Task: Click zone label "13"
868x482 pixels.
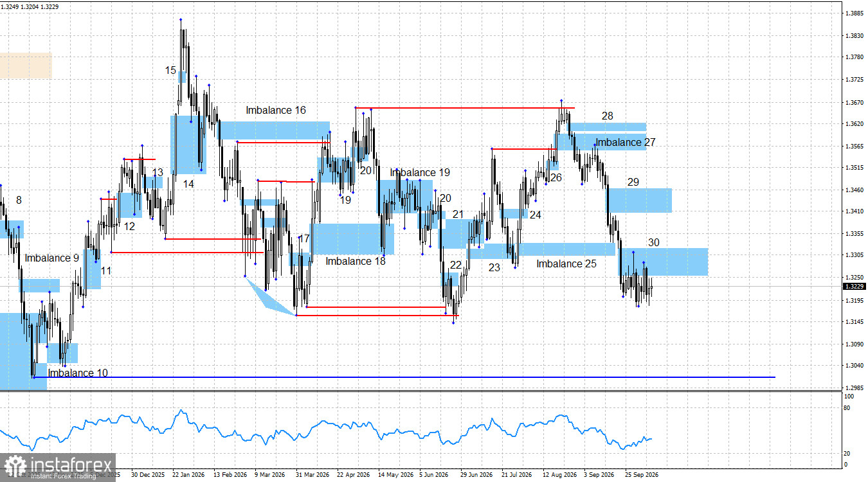Action: (x=158, y=173)
